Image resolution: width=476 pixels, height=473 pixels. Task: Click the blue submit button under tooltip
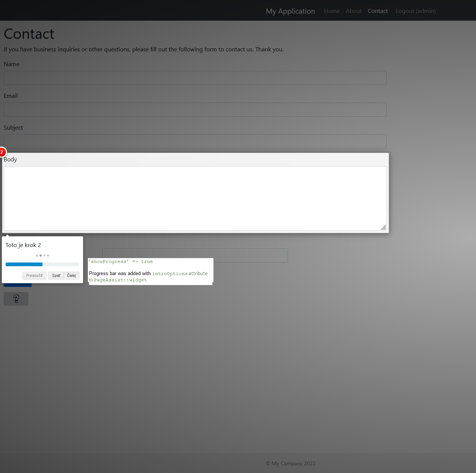(18, 285)
